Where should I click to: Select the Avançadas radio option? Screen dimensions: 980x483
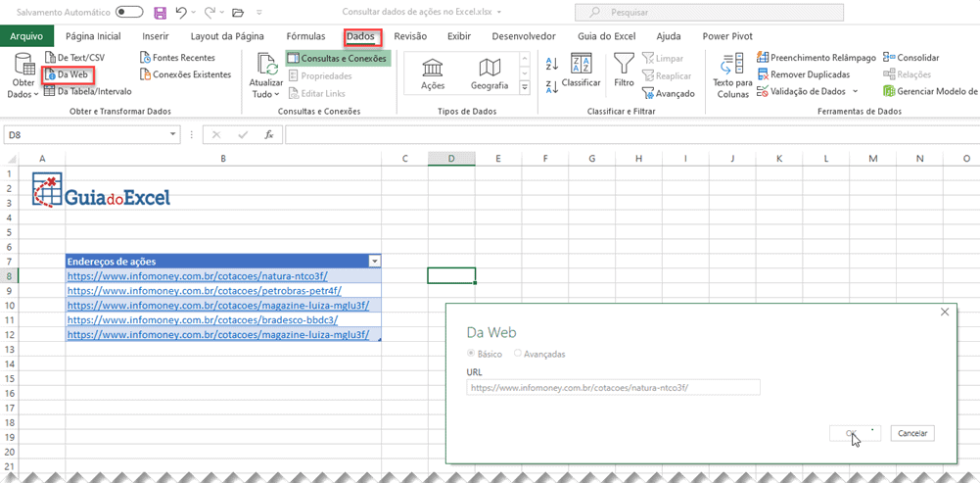pos(518,354)
